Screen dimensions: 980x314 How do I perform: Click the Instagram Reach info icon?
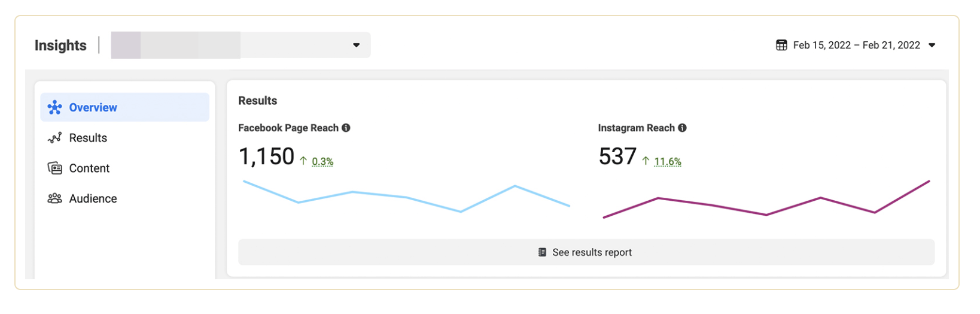682,128
